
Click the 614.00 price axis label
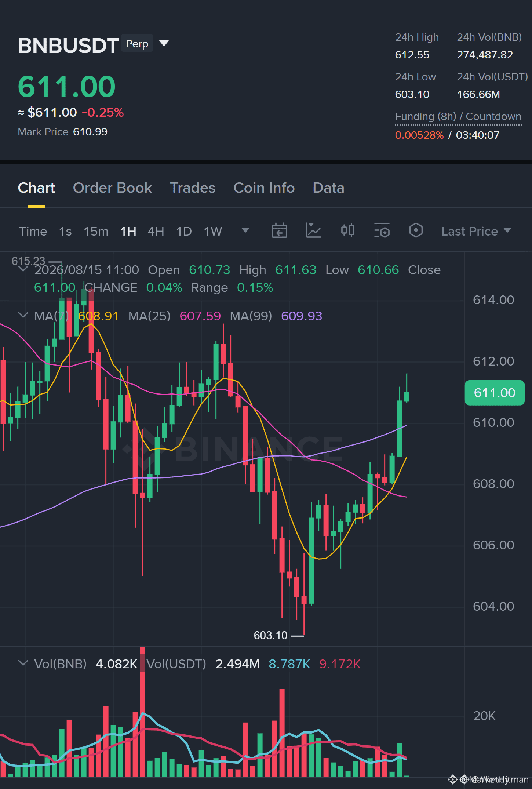[493, 300]
